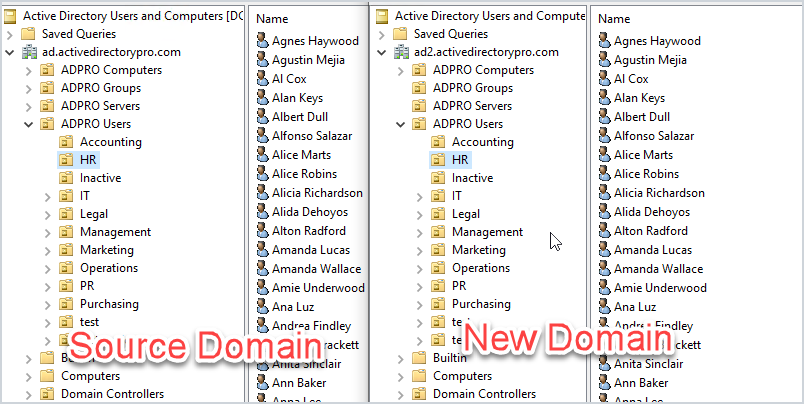Expand ADPRO Computers in new domain
804x404 pixels.
coord(401,71)
